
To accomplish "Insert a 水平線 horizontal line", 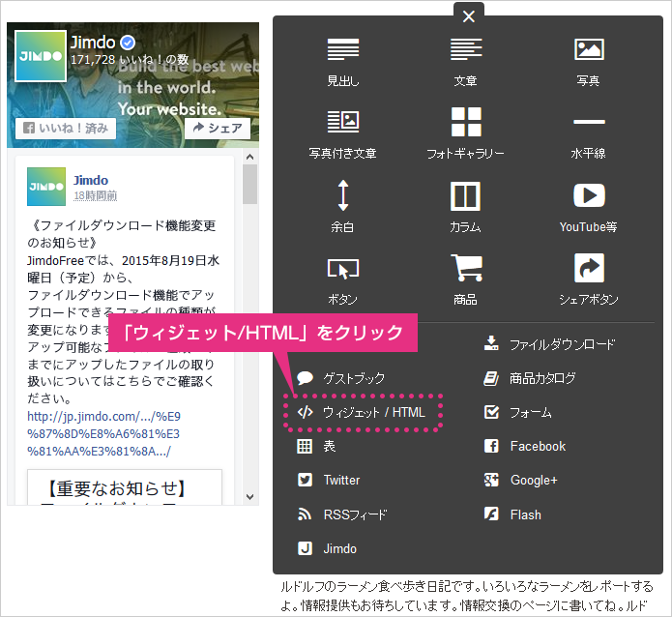I will [x=588, y=122].
